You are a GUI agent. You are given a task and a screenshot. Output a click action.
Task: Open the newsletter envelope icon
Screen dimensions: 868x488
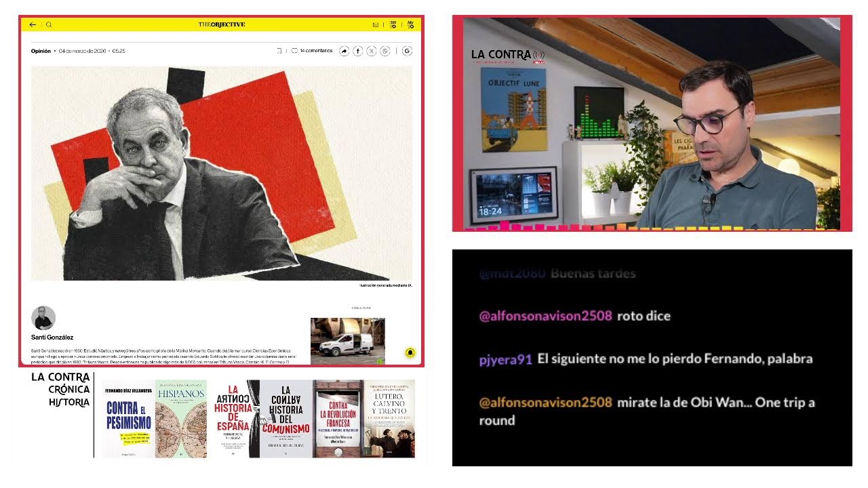pyautogui.click(x=376, y=24)
